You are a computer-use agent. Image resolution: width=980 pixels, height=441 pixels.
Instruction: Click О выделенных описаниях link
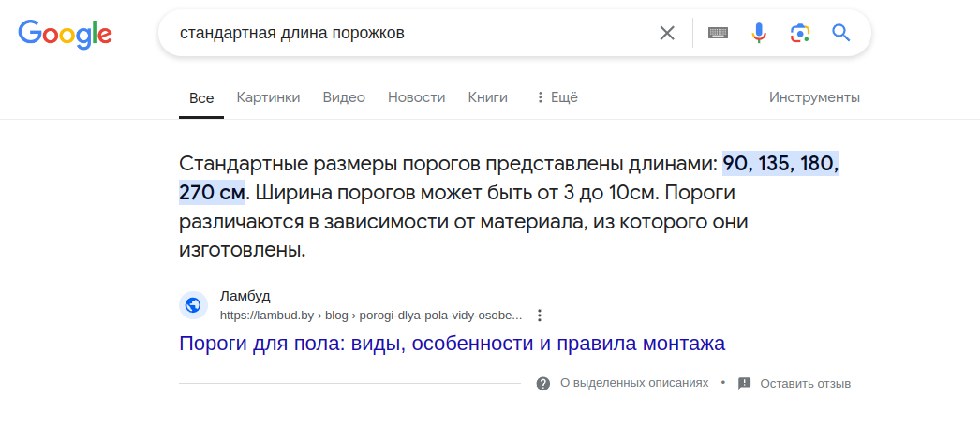(x=634, y=383)
